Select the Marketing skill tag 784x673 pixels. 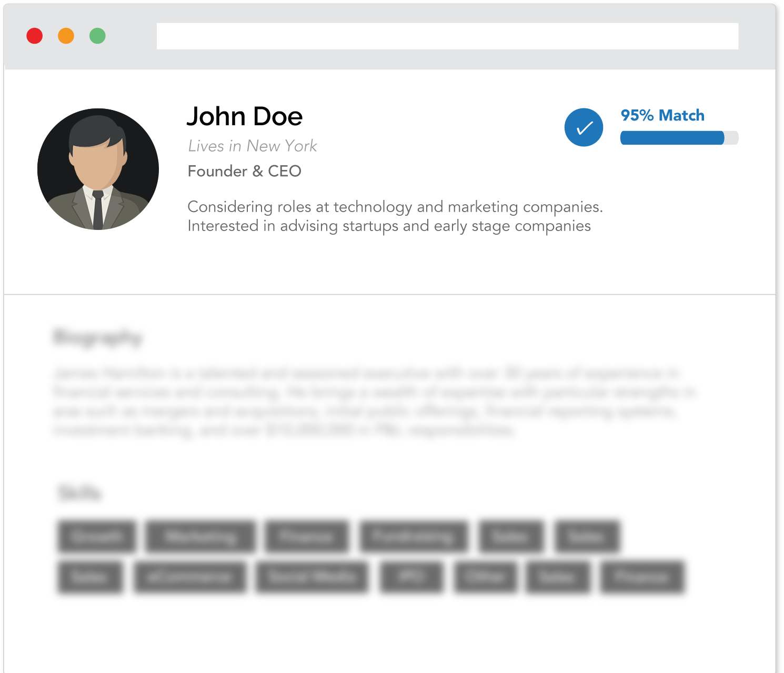pyautogui.click(x=200, y=537)
